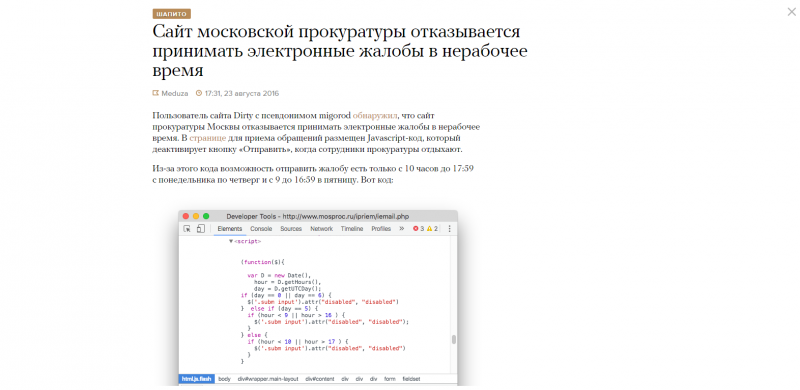The height and width of the screenshot is (390, 800).
Task: Click the red error count indicator
Action: click(x=418, y=229)
